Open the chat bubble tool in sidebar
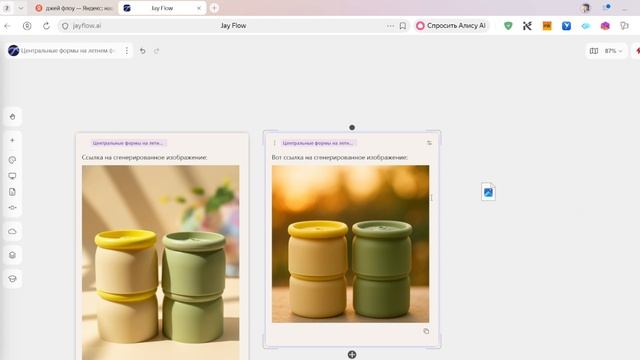 point(12,160)
